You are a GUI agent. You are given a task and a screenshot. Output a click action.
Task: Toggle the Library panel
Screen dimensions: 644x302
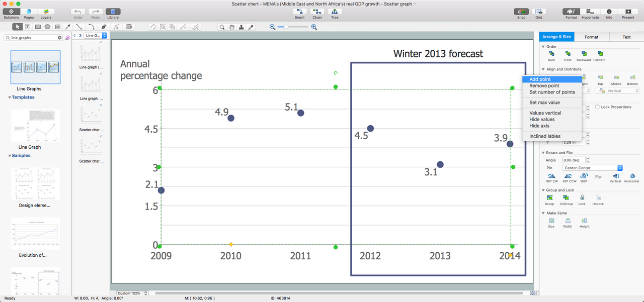point(113,12)
